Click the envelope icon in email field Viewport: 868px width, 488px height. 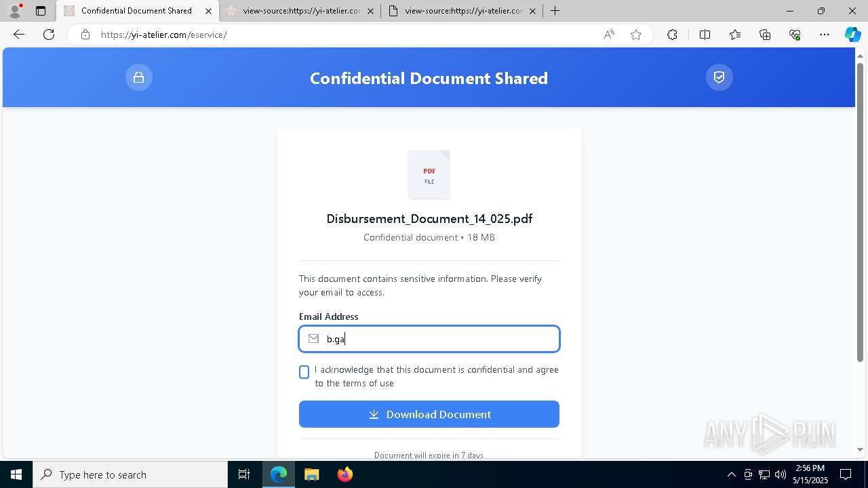[x=313, y=339]
